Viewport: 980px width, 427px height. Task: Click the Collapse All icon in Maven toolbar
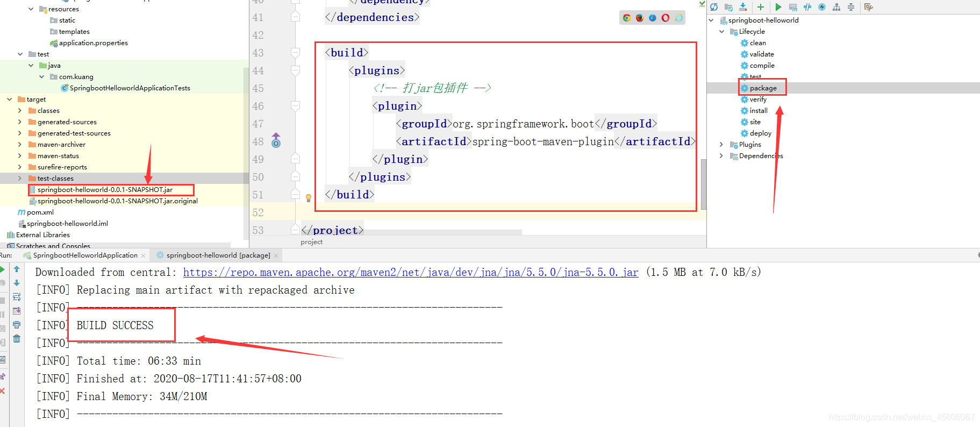click(x=851, y=7)
